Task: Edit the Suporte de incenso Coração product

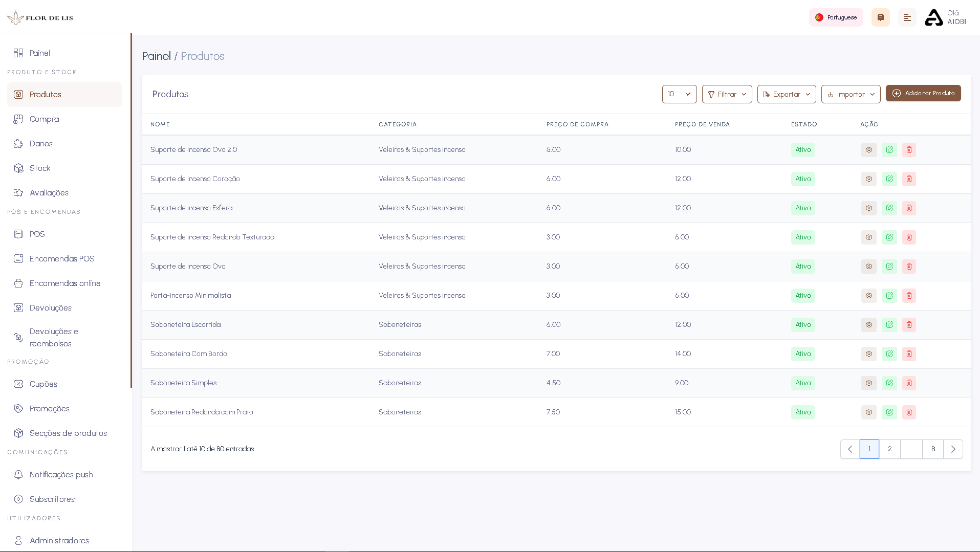Action: pos(889,179)
